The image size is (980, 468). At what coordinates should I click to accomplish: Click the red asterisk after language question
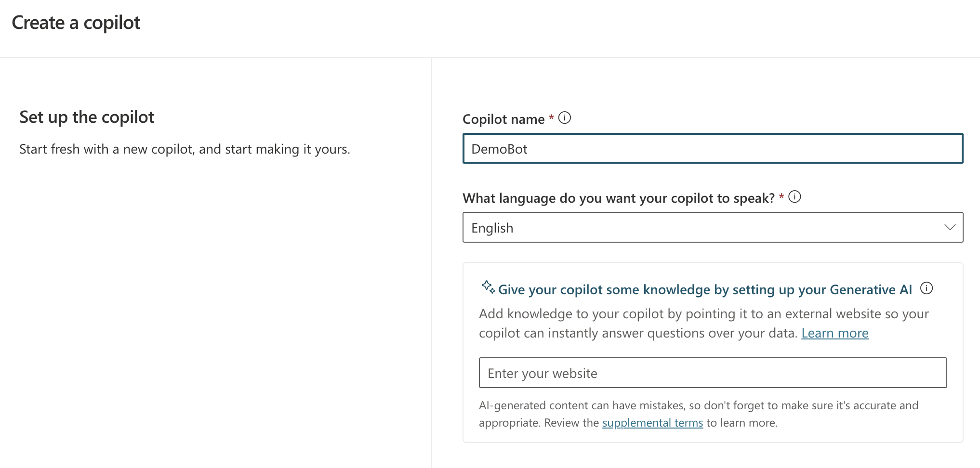tap(781, 197)
